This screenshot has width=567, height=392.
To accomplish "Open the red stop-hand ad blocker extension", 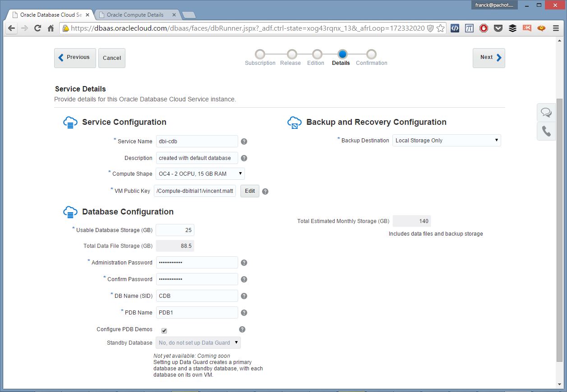I will 484,28.
